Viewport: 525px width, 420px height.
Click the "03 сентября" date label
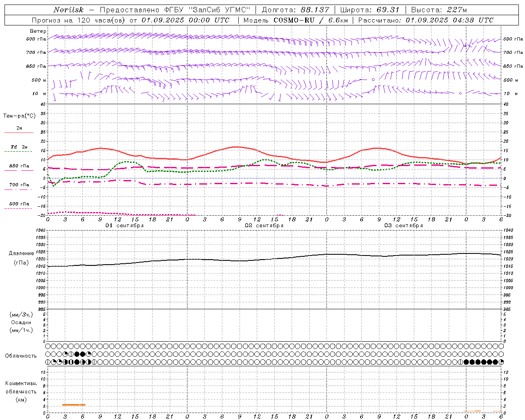[x=404, y=226]
